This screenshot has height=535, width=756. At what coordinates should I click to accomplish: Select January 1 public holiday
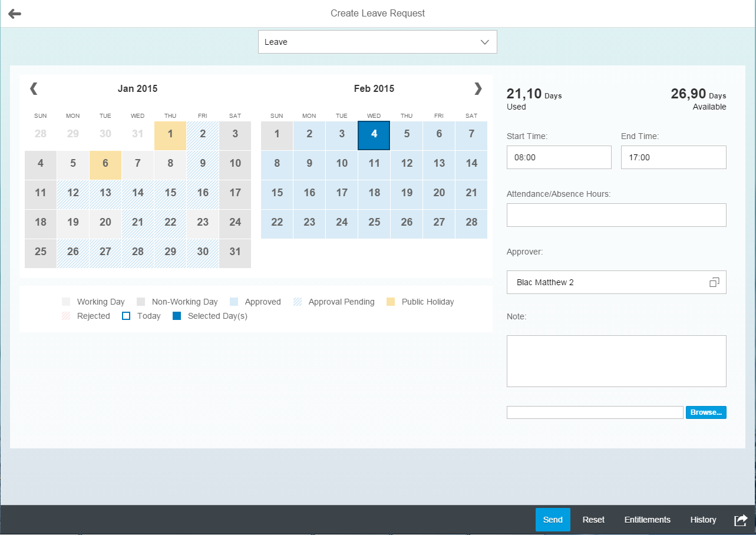pos(170,136)
